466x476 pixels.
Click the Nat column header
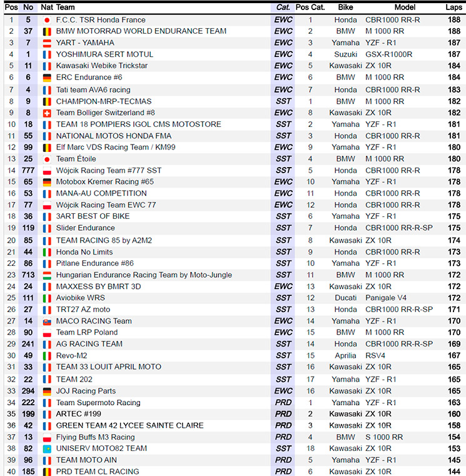[47, 8]
